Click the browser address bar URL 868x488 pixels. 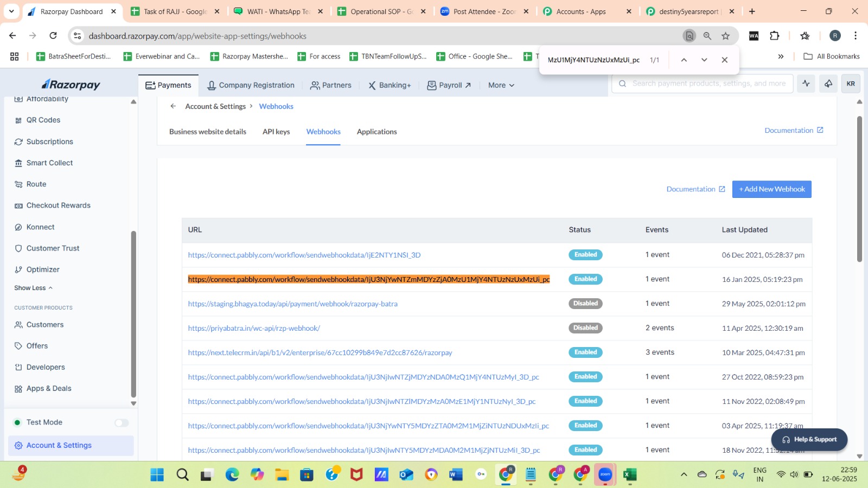[x=197, y=36]
